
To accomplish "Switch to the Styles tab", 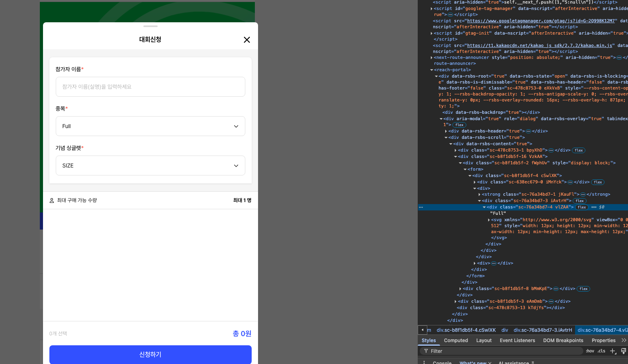I will point(429,341).
